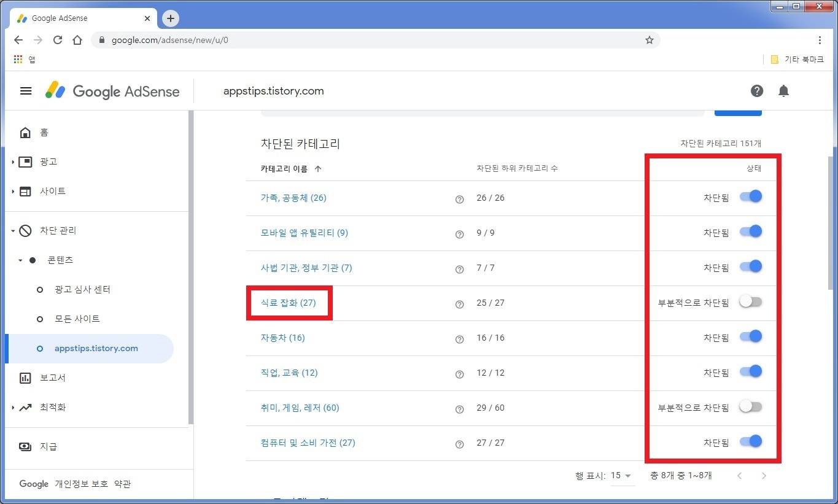Screen dimensions: 838x504
Task: Open the 모바일 앱 유틸리티 (9) category link
Action: tap(305, 233)
